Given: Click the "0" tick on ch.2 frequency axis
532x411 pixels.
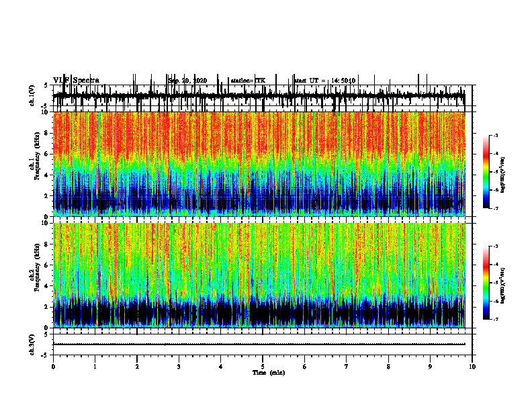Looking at the screenshot, I should 47,328.
